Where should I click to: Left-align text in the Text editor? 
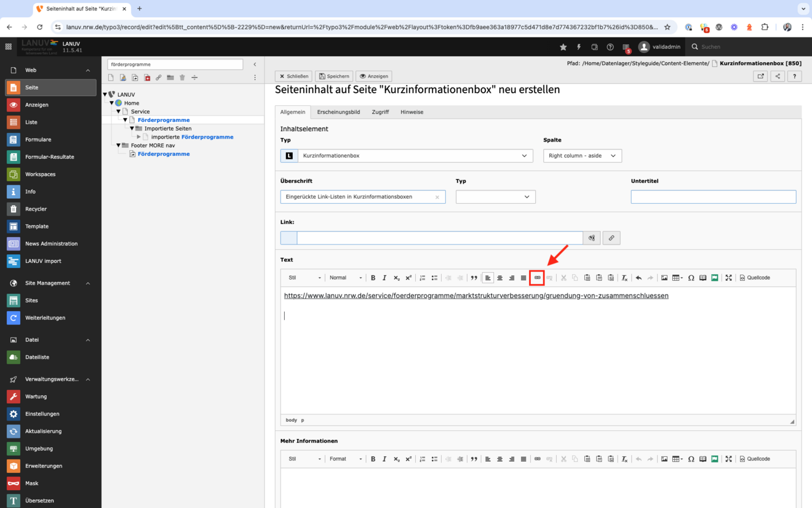click(x=488, y=278)
